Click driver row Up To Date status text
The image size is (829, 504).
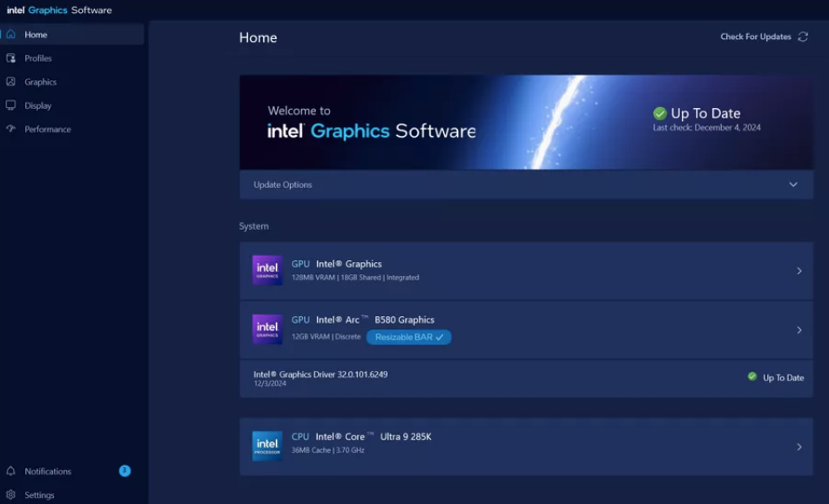(783, 378)
